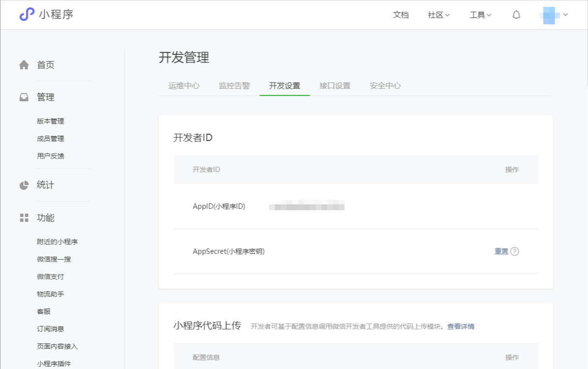Open the 查看详情 link

(x=460, y=326)
